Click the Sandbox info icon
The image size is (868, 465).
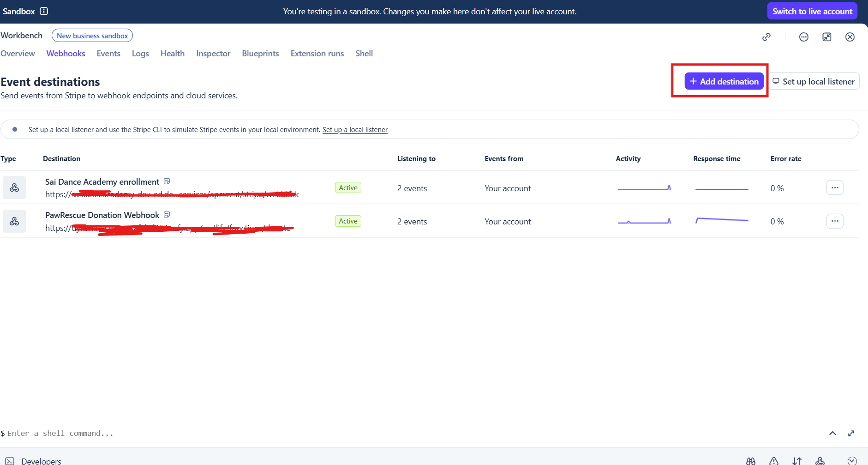[x=44, y=11]
